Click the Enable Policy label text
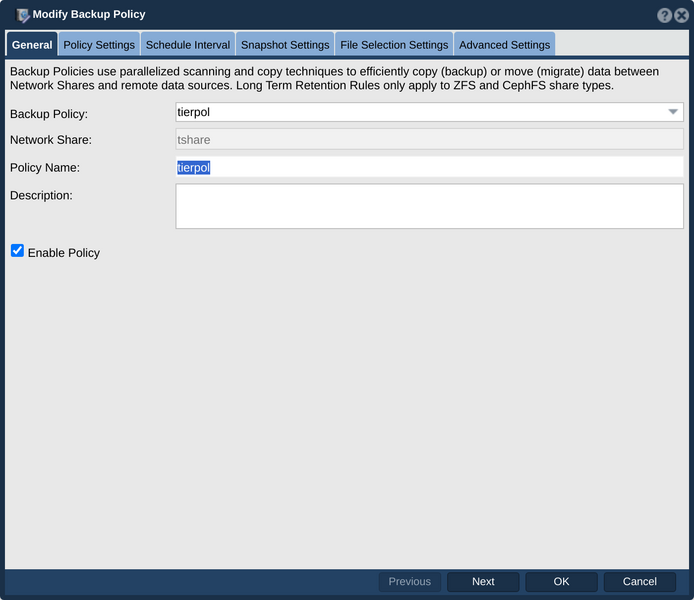The height and width of the screenshot is (600, 694). 64,253
